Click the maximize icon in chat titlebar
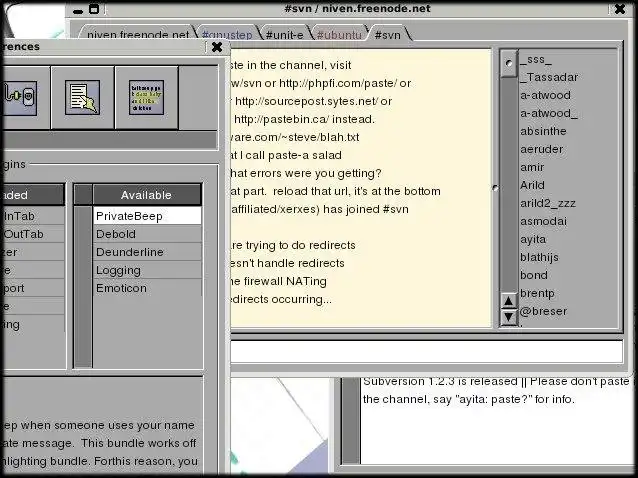The width and height of the screenshot is (638, 478). pyautogui.click(x=94, y=9)
